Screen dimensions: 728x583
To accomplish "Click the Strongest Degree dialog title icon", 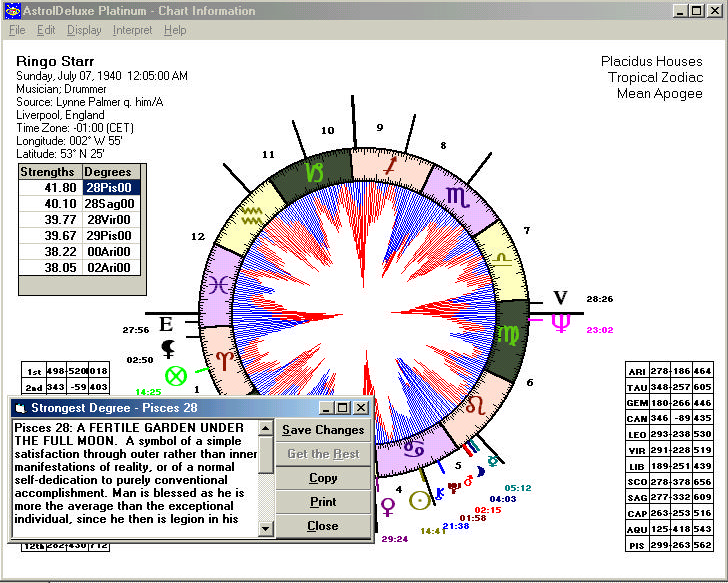I will (20, 408).
